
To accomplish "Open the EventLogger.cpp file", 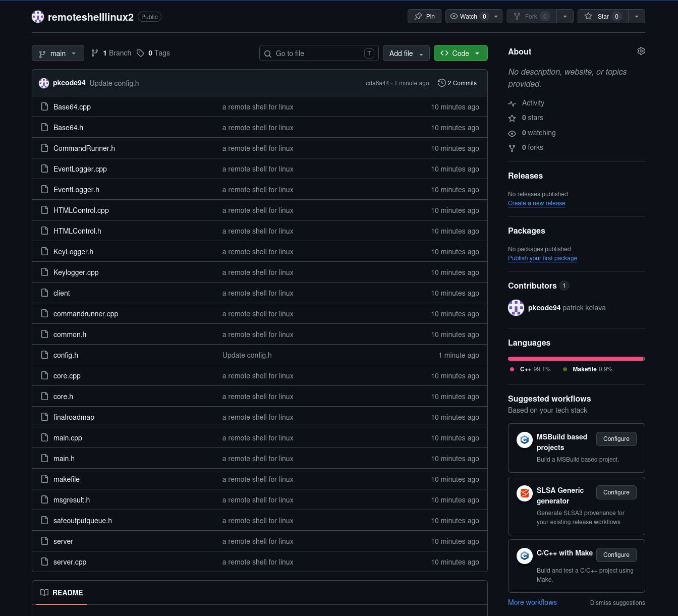I will (80, 169).
